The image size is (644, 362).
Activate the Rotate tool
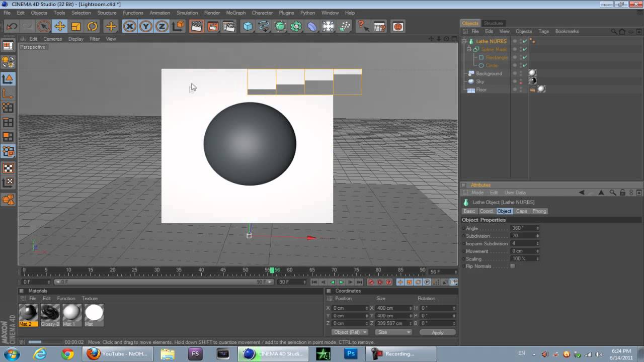click(92, 26)
